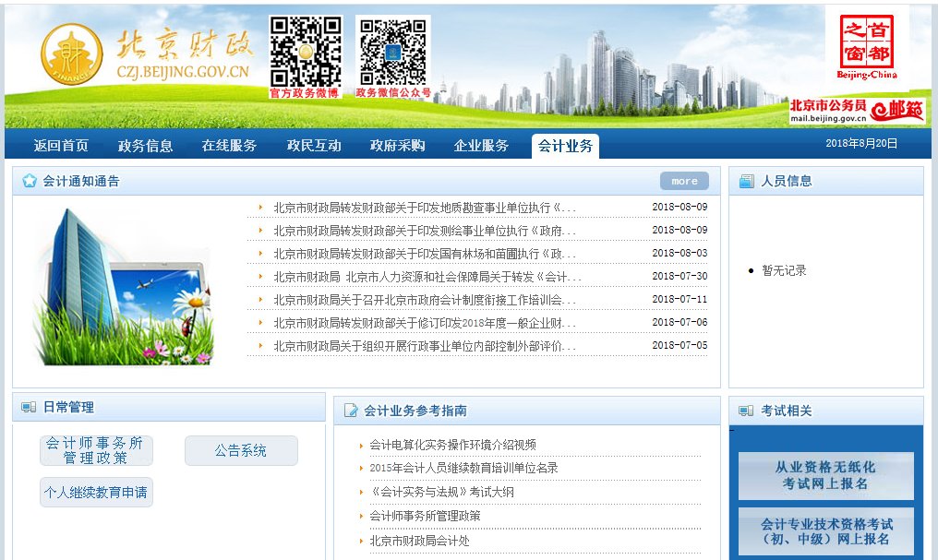The image size is (938, 560).
Task: Go to 返回首页 home menu item
Action: [61, 145]
